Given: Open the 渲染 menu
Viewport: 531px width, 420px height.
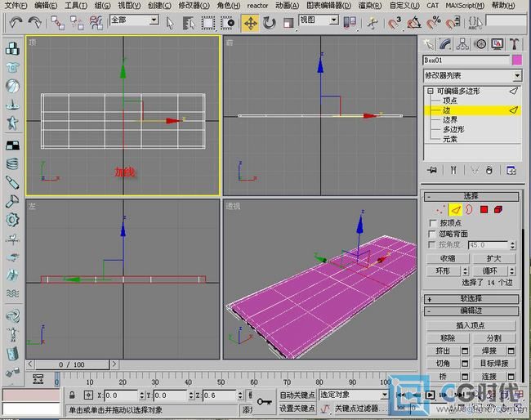Looking at the screenshot, I should tap(370, 6).
